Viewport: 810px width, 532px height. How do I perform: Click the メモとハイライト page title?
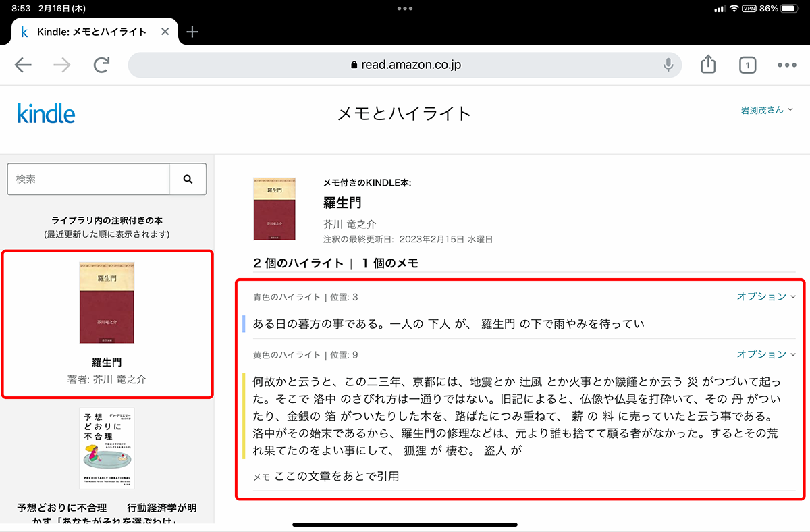click(x=404, y=113)
